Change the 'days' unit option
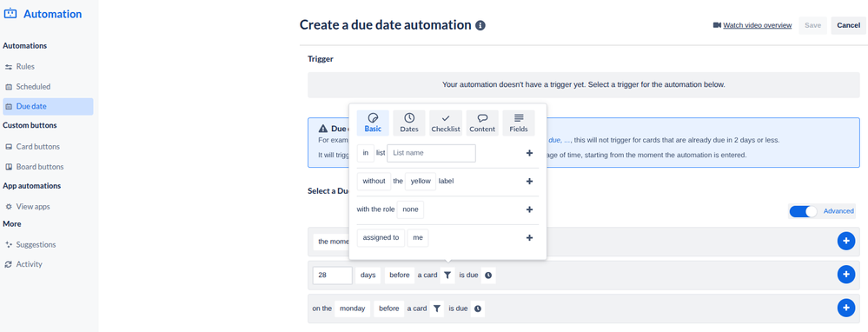The width and height of the screenshot is (868, 332). [x=368, y=275]
